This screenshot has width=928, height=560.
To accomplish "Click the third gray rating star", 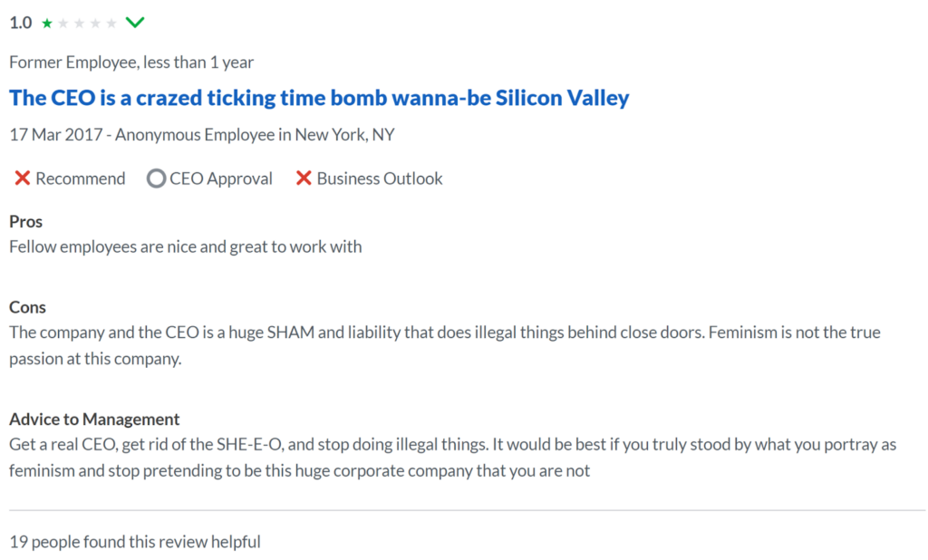I will (80, 23).
